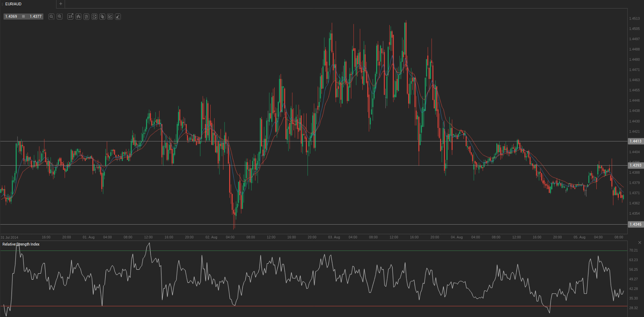
Task: Select the 1.4393 horizontal line price label
Action: pos(635,165)
